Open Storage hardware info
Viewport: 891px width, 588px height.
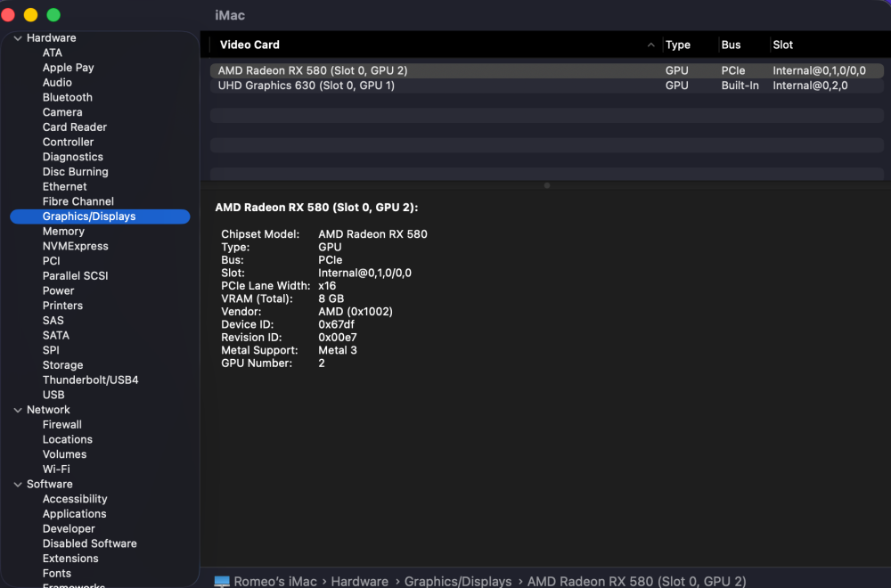coord(63,364)
